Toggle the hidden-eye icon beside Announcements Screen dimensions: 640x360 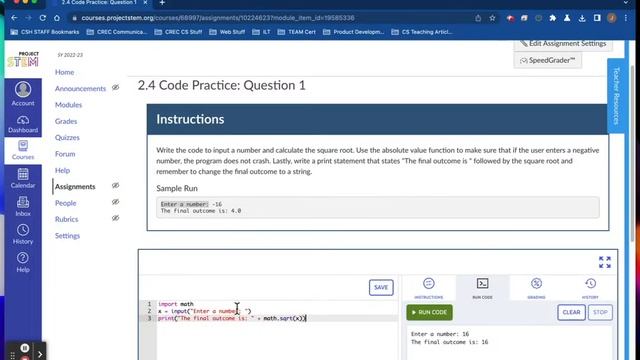[116, 87]
